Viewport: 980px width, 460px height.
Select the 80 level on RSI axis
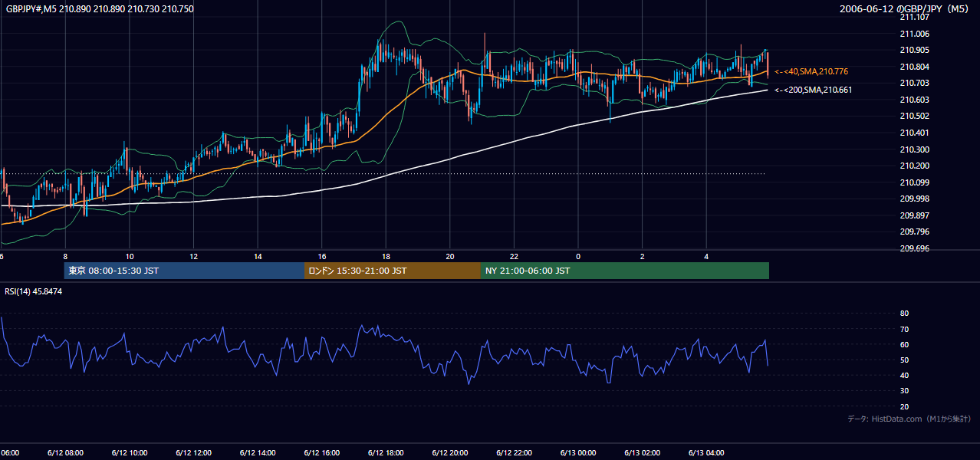(904, 314)
